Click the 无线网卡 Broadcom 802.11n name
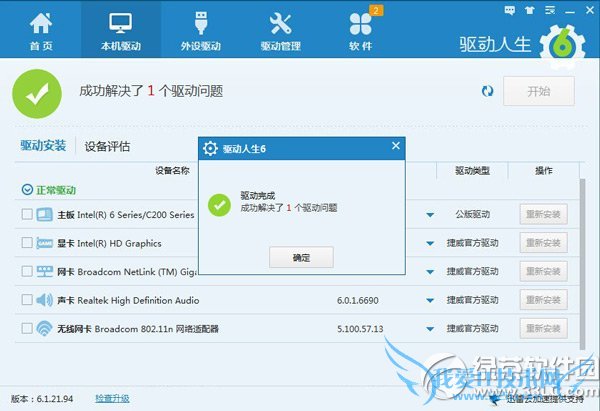600x411 pixels. [x=138, y=329]
